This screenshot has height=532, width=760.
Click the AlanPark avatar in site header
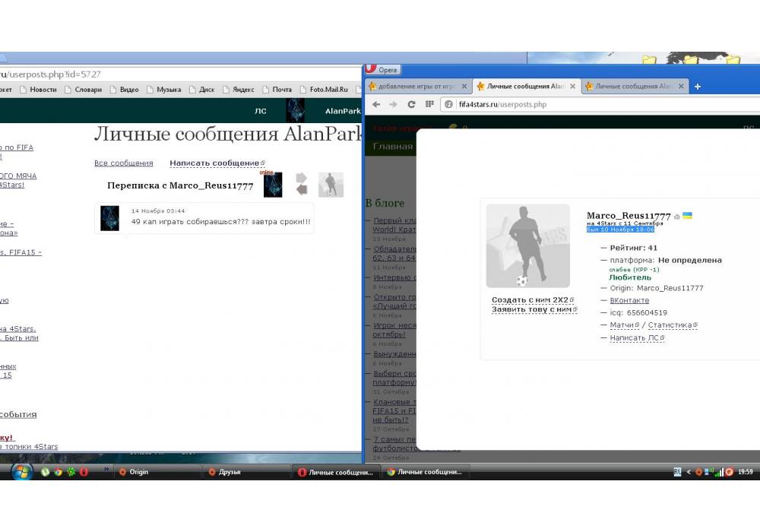point(295,110)
